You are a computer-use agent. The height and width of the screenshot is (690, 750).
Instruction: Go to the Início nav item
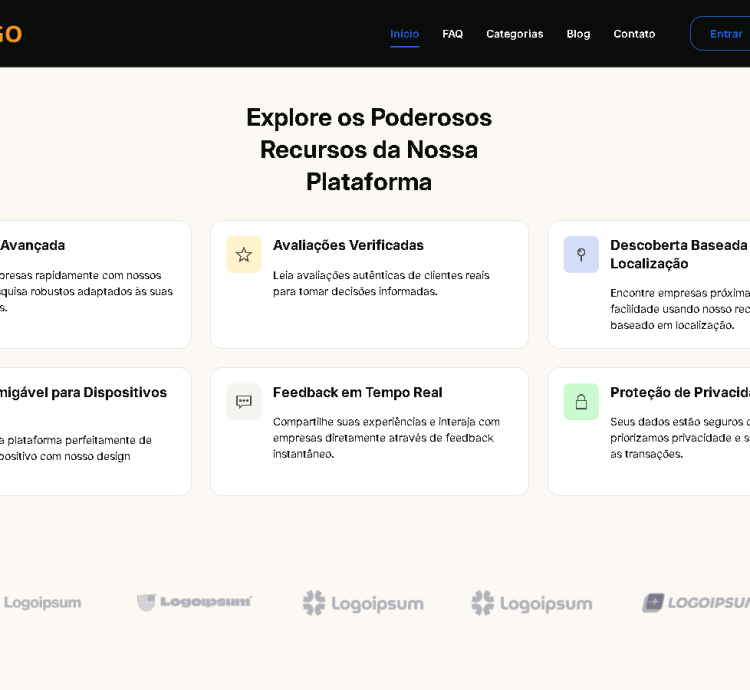coord(404,34)
